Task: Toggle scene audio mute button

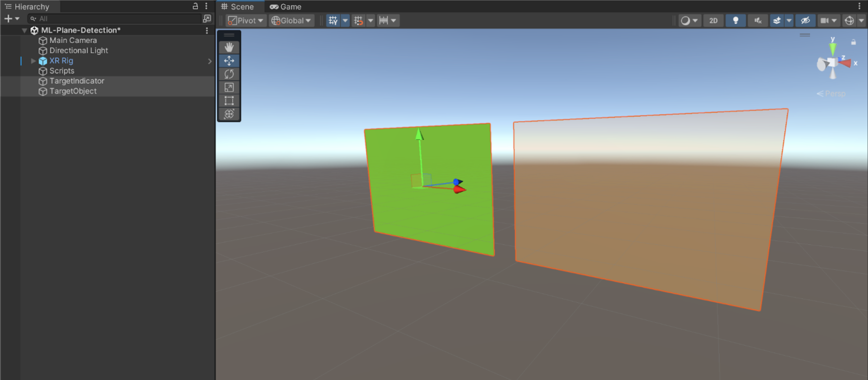Action: coord(758,21)
